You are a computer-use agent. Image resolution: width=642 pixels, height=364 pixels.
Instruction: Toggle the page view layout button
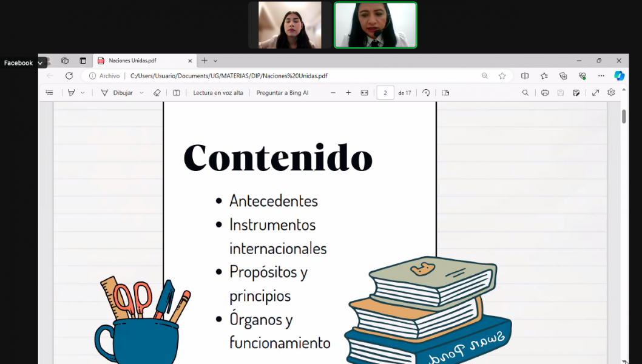(445, 93)
